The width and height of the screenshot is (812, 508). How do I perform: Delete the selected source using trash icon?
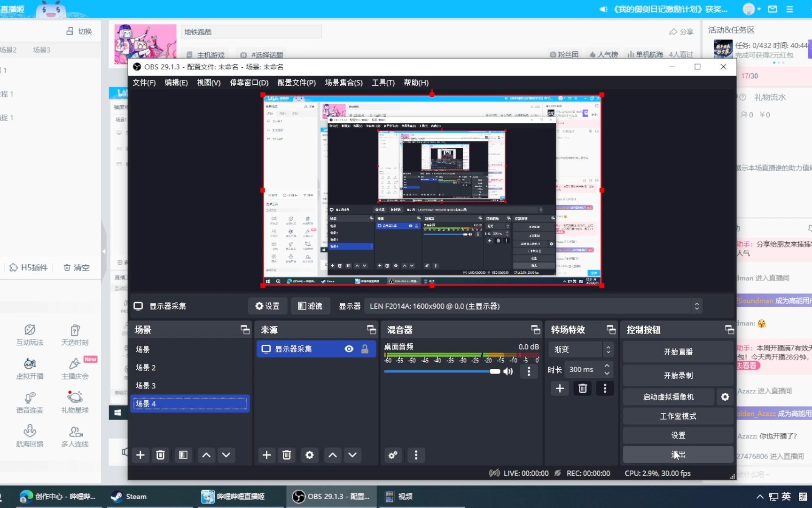[x=287, y=455]
